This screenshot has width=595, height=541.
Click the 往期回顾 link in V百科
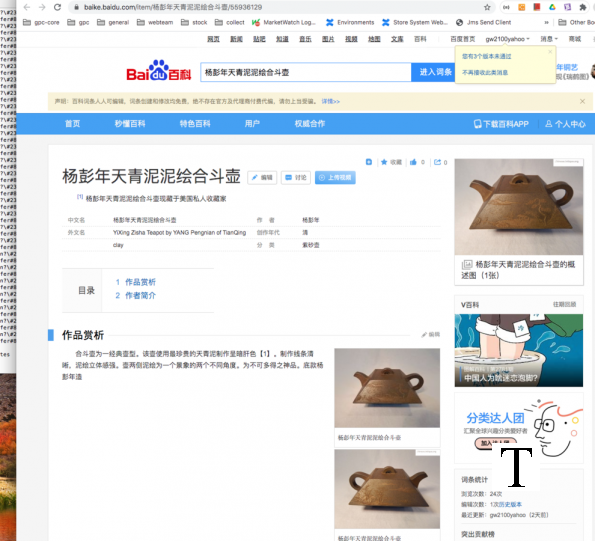click(x=565, y=305)
